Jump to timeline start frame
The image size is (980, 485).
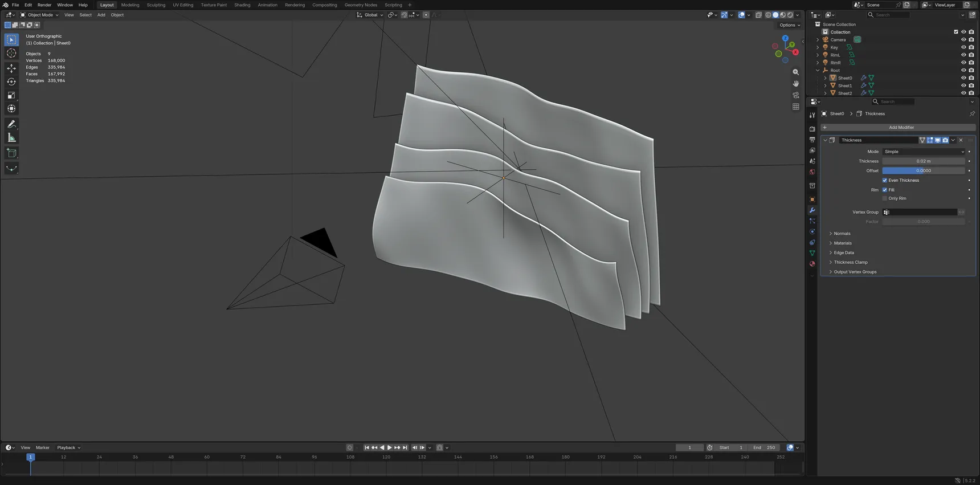(x=366, y=448)
